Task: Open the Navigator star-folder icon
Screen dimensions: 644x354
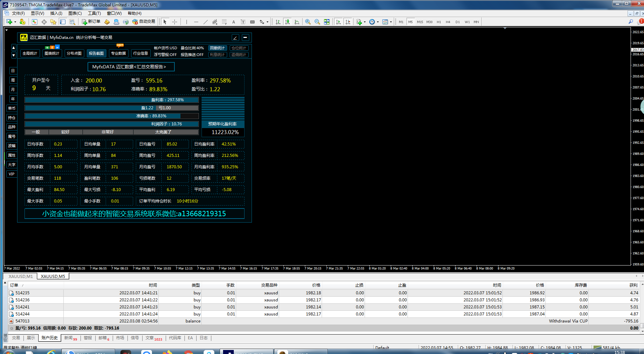Action: click(x=53, y=22)
